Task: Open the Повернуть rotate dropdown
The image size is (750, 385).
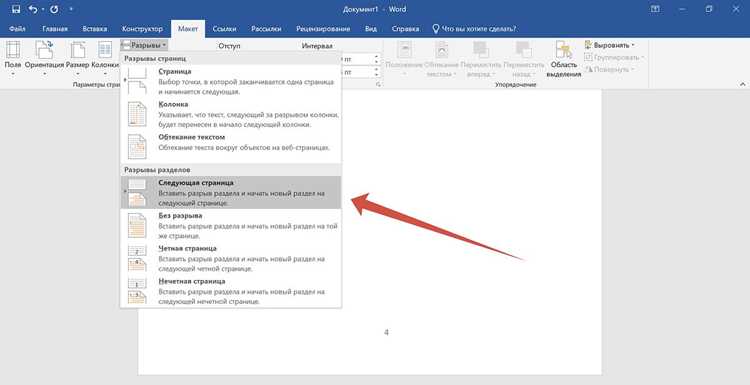Action: [x=610, y=69]
